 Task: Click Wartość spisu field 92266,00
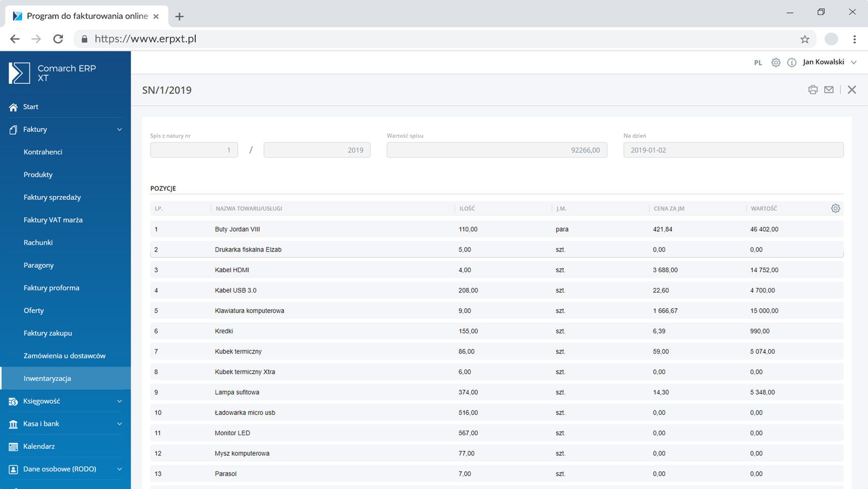497,150
